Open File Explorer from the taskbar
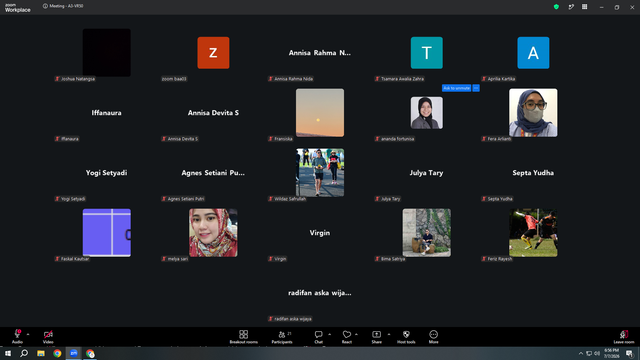The height and width of the screenshot is (360, 640). point(41,353)
